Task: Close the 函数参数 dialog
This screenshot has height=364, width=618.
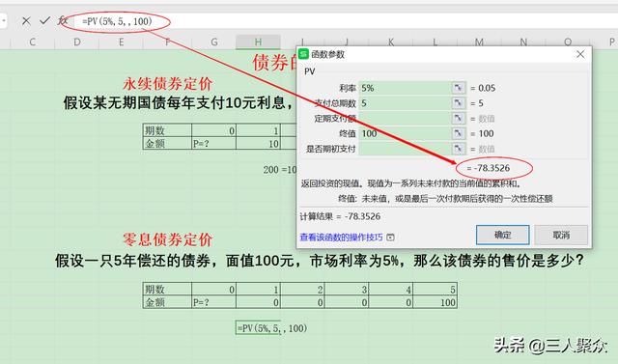Action: coord(580,54)
